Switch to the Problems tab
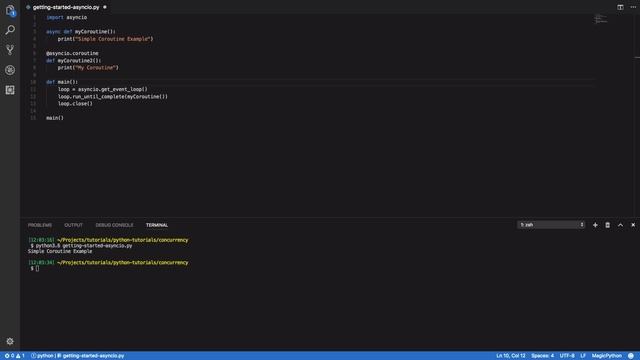Image resolution: width=640 pixels, height=360 pixels. [x=40, y=225]
